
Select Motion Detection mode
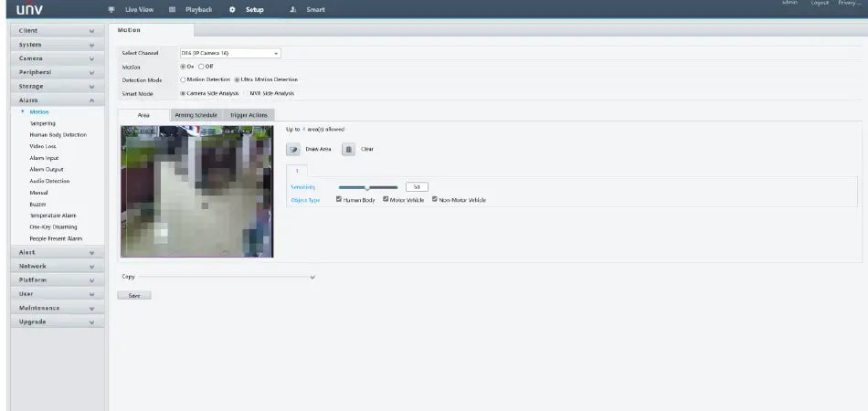183,79
